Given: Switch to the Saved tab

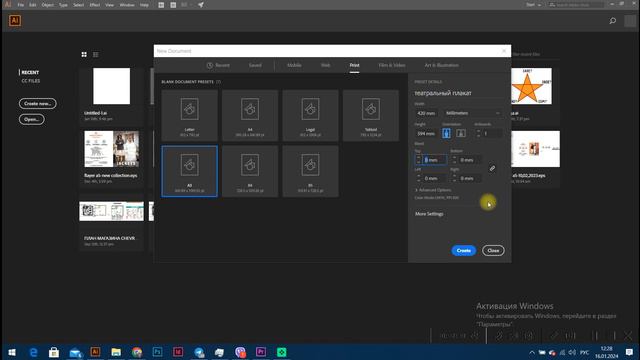Looking at the screenshot, I should pyautogui.click(x=255, y=65).
